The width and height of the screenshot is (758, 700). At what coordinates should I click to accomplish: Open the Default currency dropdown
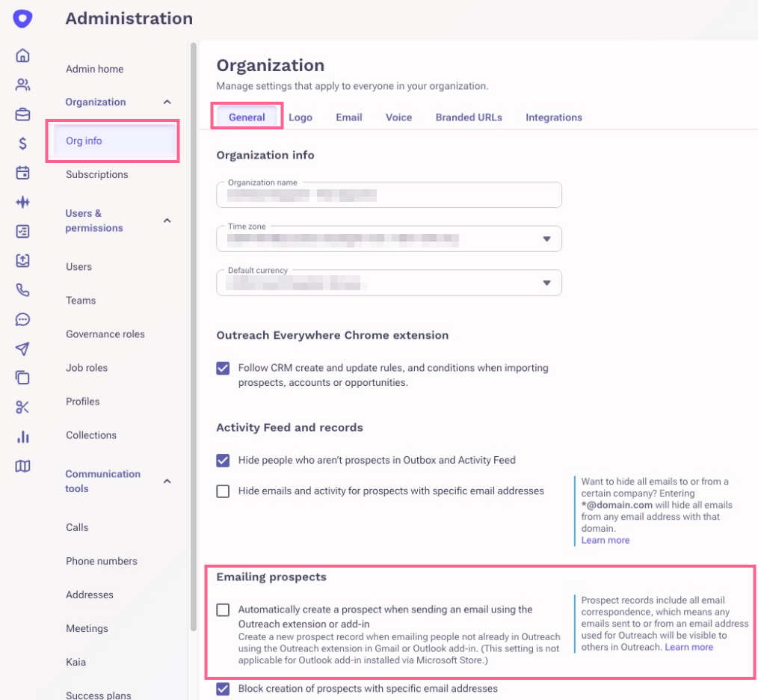(x=389, y=283)
